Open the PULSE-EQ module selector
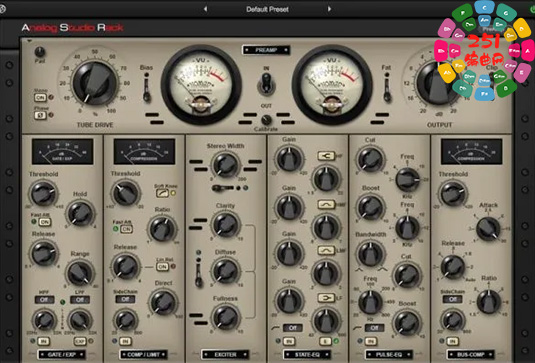This screenshot has width=535, height=363. (389, 355)
